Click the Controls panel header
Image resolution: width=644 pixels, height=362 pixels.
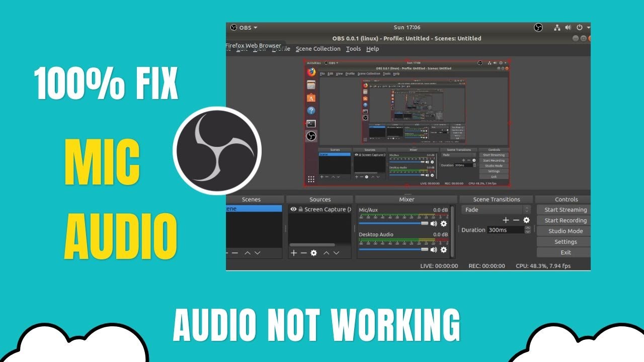[x=566, y=200]
